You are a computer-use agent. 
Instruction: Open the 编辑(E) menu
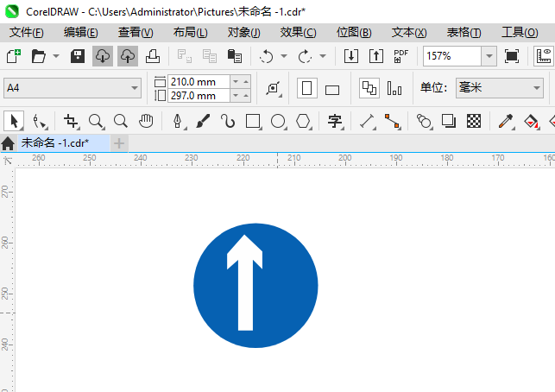point(80,33)
